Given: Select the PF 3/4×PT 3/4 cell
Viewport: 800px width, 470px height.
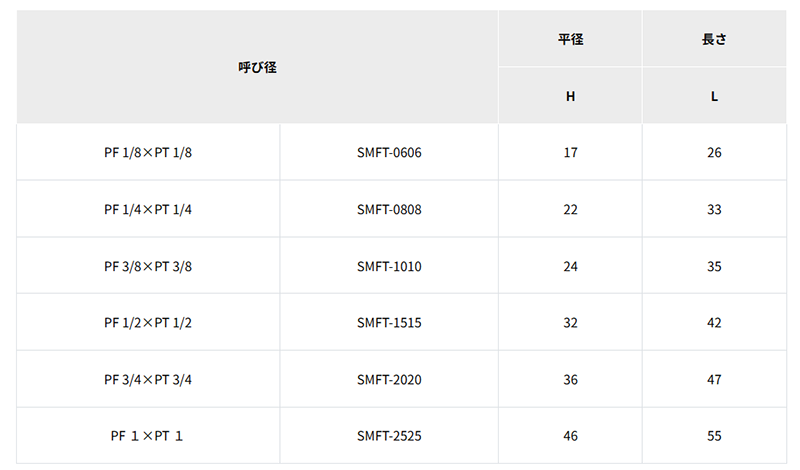Looking at the screenshot, I should 148,379.
